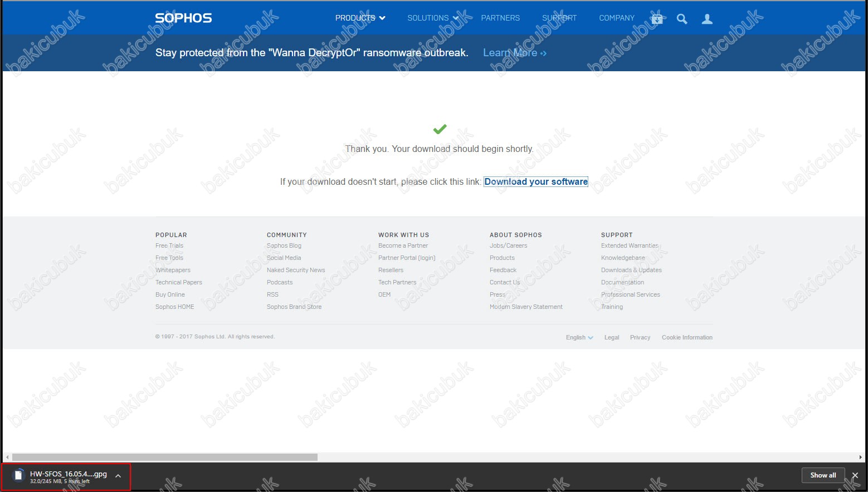The height and width of the screenshot is (492, 868).
Task: Open Technical Papers link
Action: coord(179,282)
